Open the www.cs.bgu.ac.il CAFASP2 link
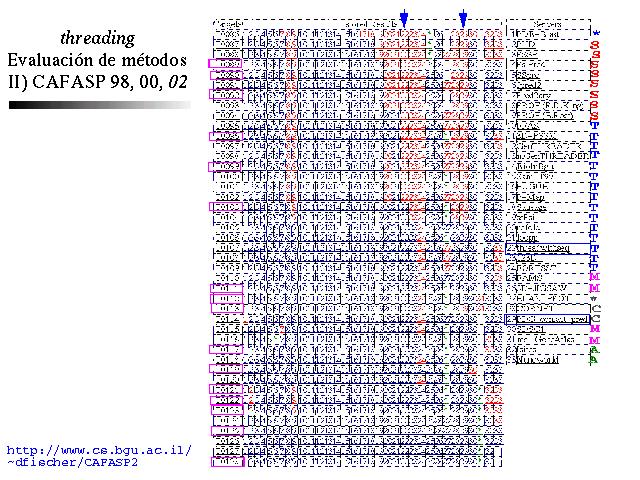 (x=97, y=456)
